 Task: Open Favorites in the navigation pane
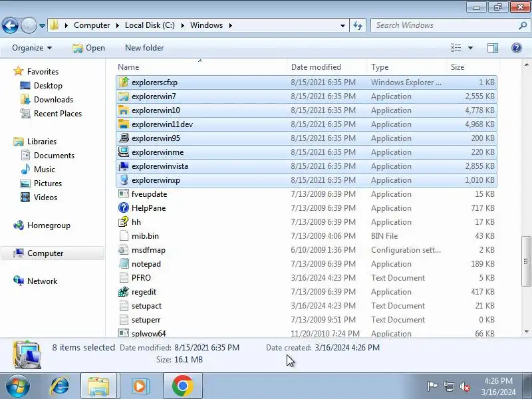pyautogui.click(x=43, y=72)
